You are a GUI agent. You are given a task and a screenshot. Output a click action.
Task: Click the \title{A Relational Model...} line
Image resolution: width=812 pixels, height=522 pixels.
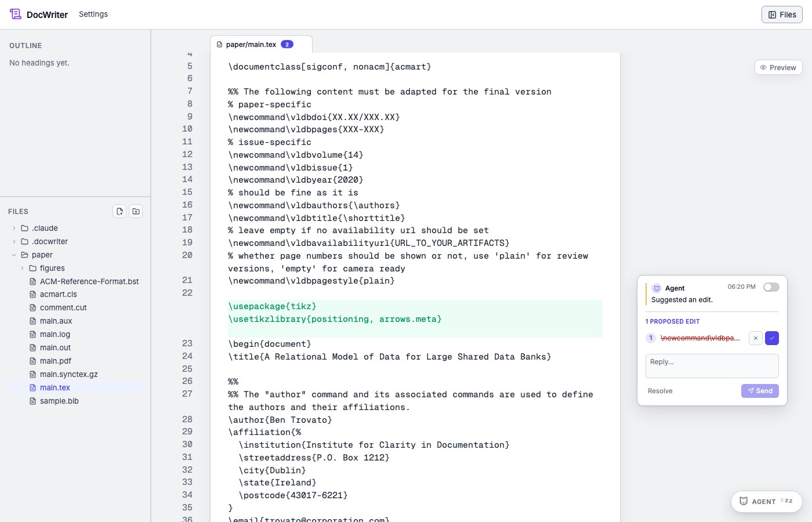pos(390,357)
